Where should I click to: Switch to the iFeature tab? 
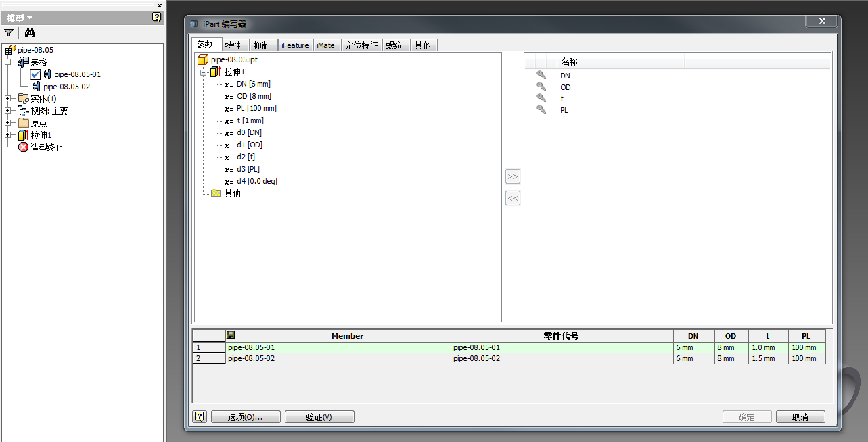pos(294,45)
